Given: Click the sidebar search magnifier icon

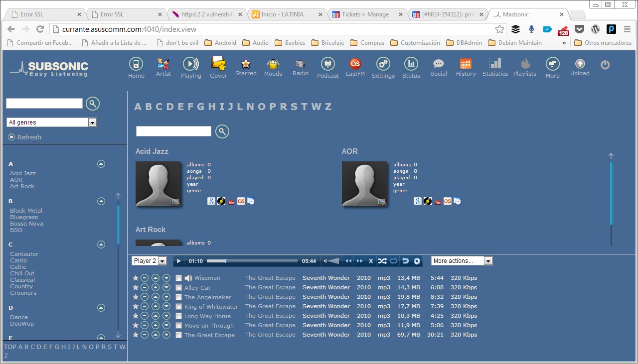Looking at the screenshot, I should tap(93, 103).
